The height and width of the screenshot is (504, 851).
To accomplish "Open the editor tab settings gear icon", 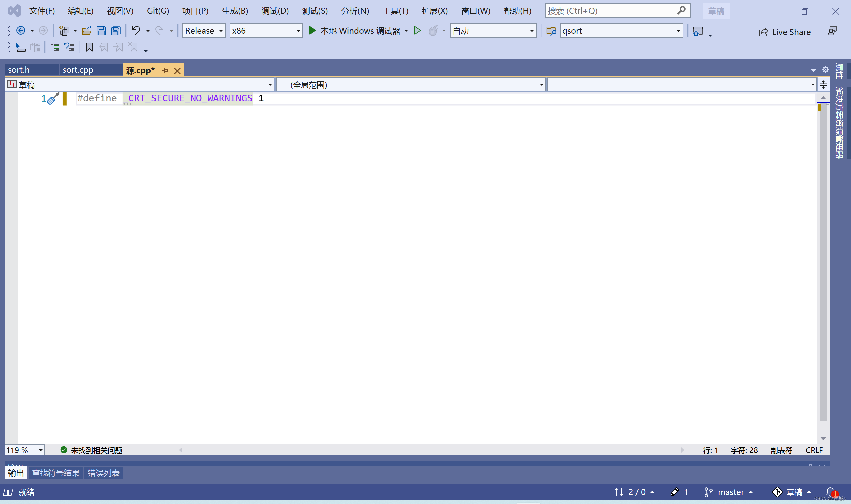I will tap(825, 70).
